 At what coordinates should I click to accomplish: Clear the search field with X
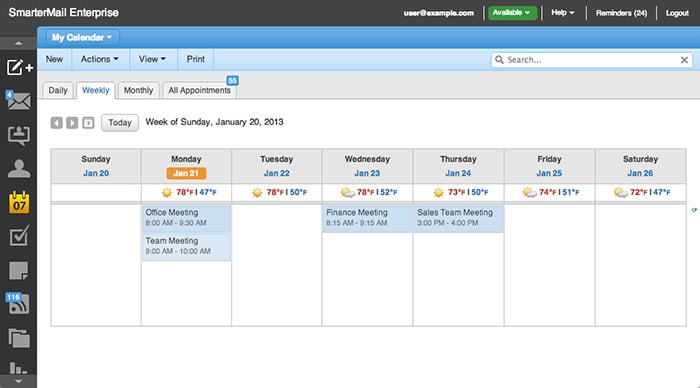pyautogui.click(x=684, y=60)
